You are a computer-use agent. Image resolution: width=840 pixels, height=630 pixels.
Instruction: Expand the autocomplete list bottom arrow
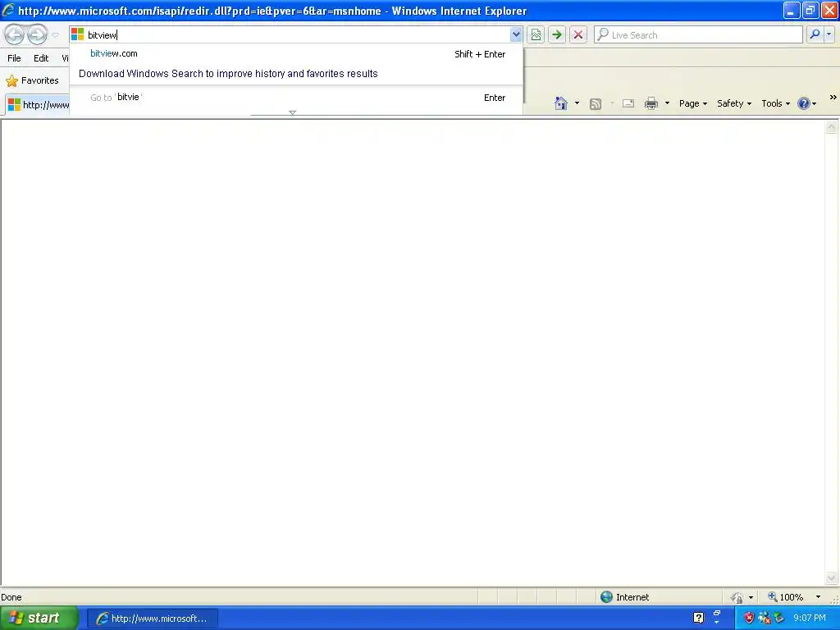(293, 112)
